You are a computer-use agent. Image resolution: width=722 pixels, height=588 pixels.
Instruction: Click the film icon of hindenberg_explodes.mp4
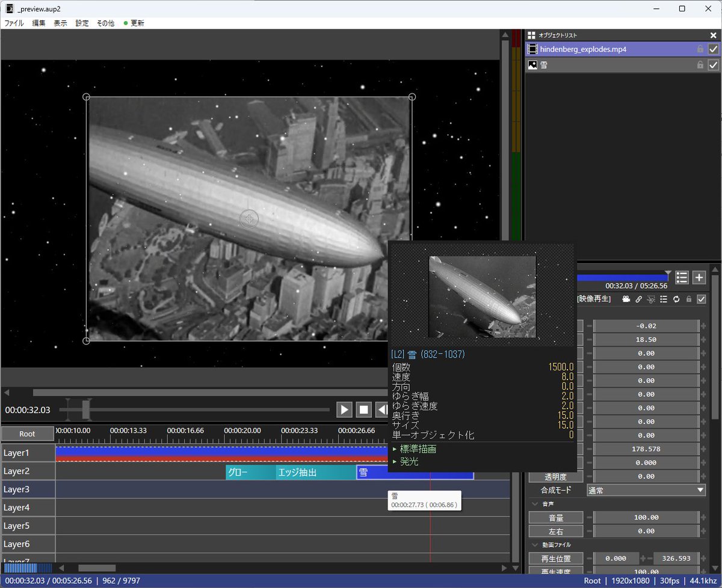point(532,49)
